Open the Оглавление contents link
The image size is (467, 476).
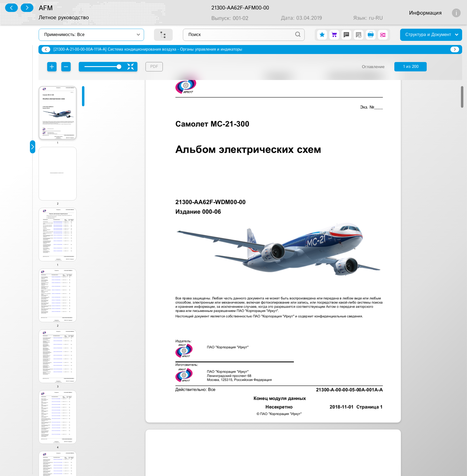[x=373, y=67]
